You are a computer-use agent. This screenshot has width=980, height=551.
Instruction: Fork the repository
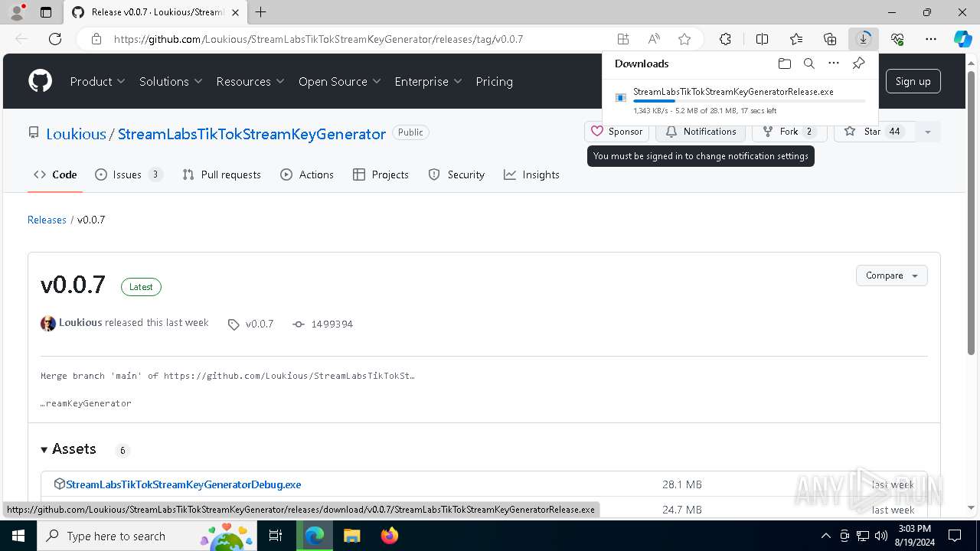[x=789, y=132]
